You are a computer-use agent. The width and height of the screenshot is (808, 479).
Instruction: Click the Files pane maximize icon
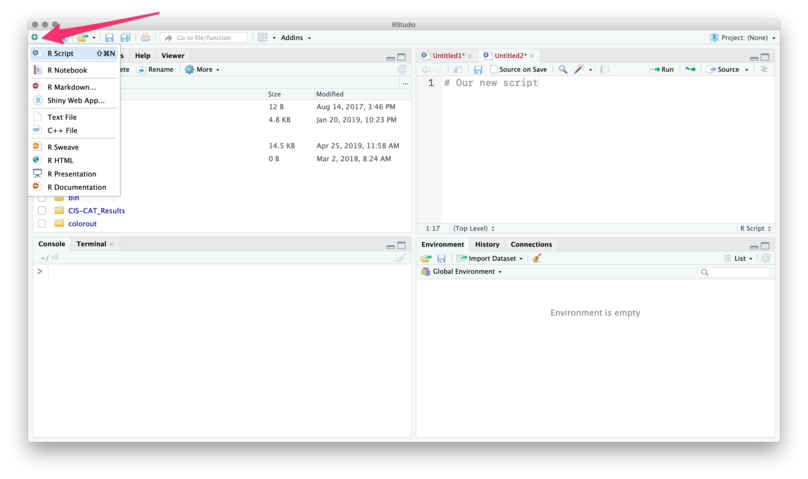tap(402, 57)
